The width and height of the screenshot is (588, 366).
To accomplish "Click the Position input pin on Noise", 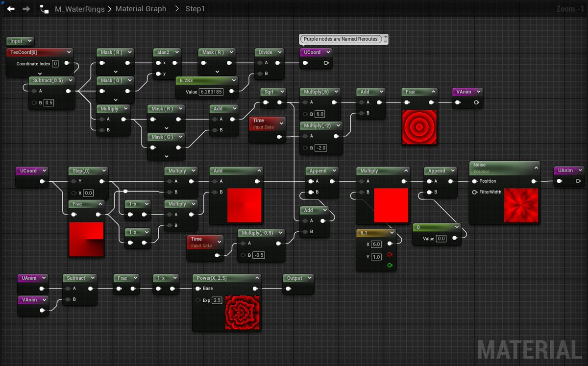I will pos(474,181).
